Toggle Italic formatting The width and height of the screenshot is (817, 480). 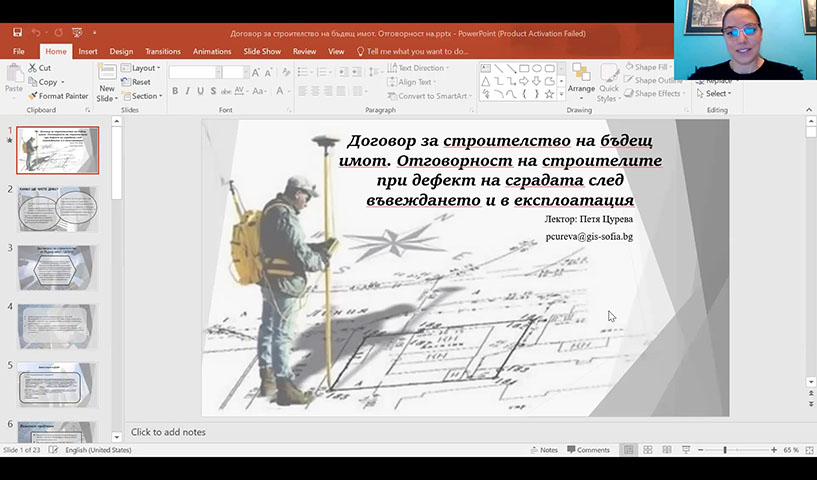tap(188, 91)
